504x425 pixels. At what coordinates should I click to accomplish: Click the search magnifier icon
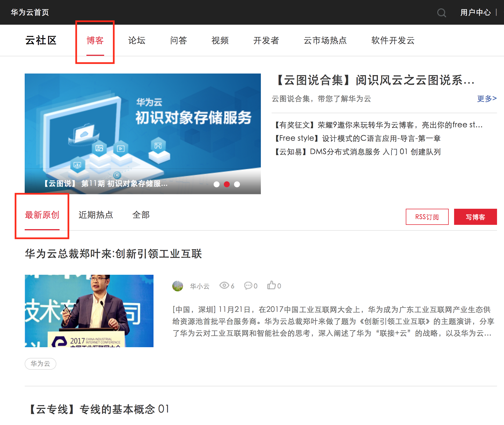(441, 13)
